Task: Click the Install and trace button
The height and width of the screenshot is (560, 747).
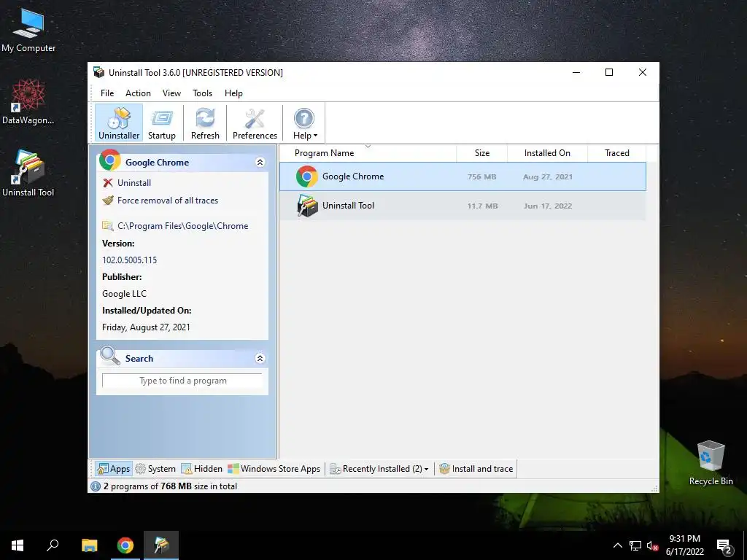Action: click(476, 469)
